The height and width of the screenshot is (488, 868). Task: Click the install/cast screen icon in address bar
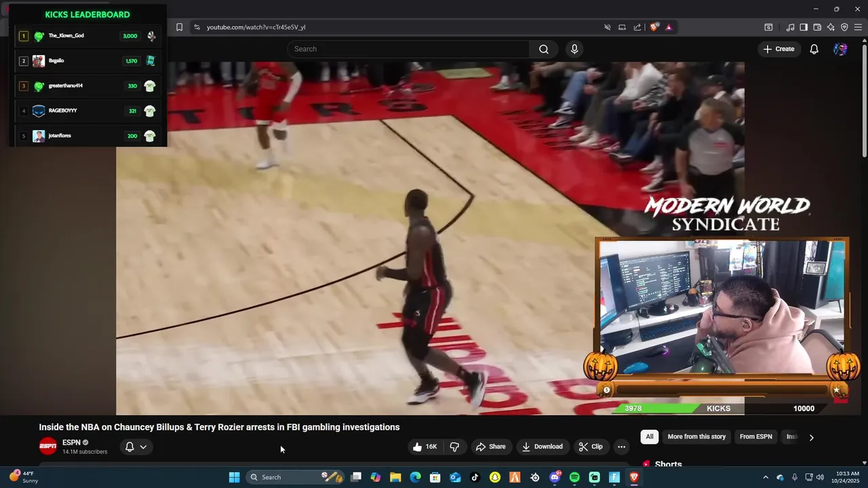622,27
